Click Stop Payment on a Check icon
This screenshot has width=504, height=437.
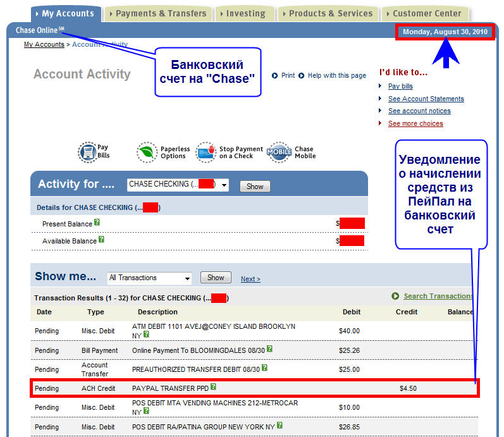click(206, 152)
